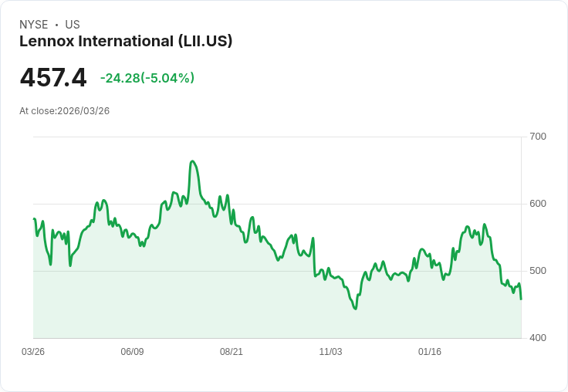
Task: Click the 500 y-axis label
Action: pyautogui.click(x=538, y=271)
